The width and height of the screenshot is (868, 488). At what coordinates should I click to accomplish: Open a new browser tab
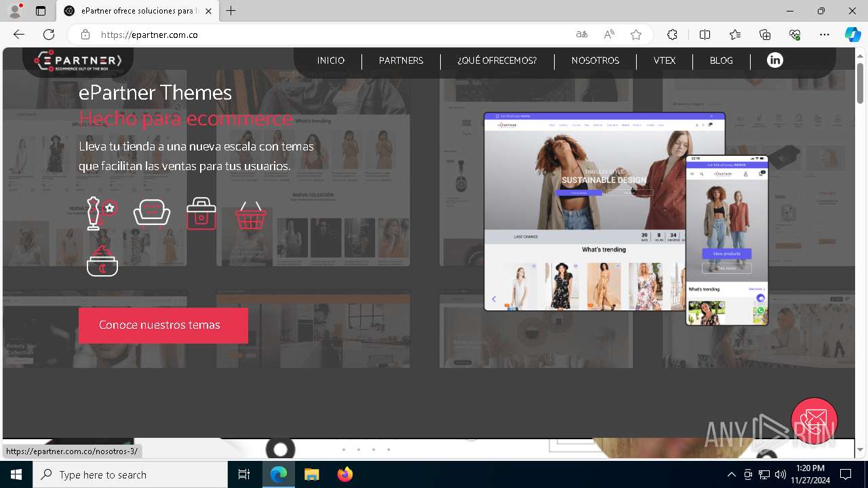(231, 11)
